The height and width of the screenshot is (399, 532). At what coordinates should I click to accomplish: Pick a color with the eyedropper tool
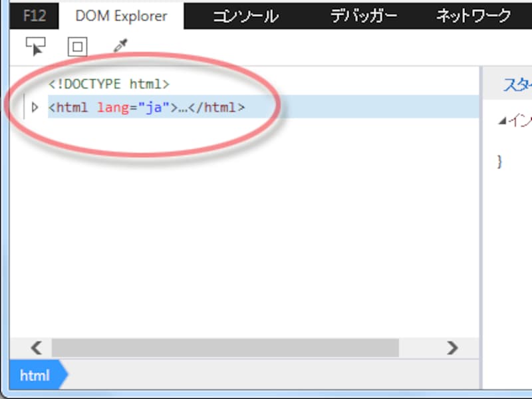[120, 46]
